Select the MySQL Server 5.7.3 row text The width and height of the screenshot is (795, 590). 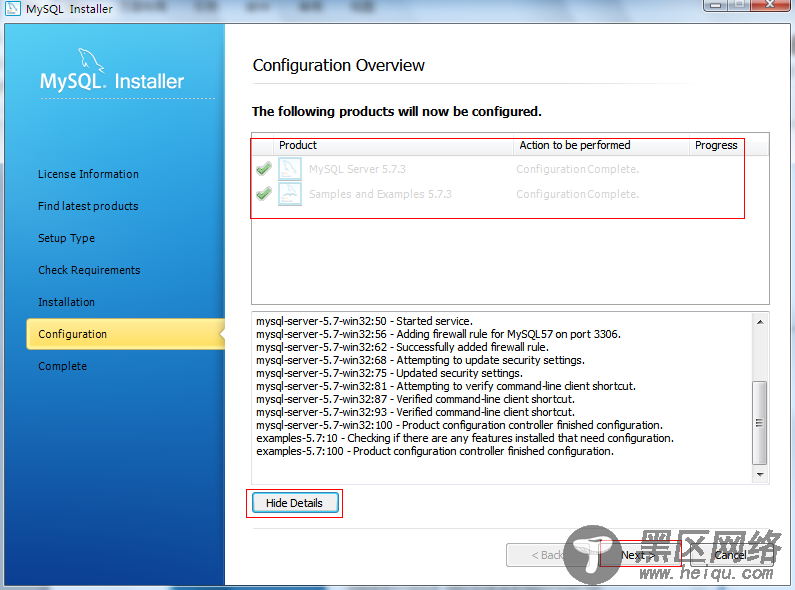357,169
